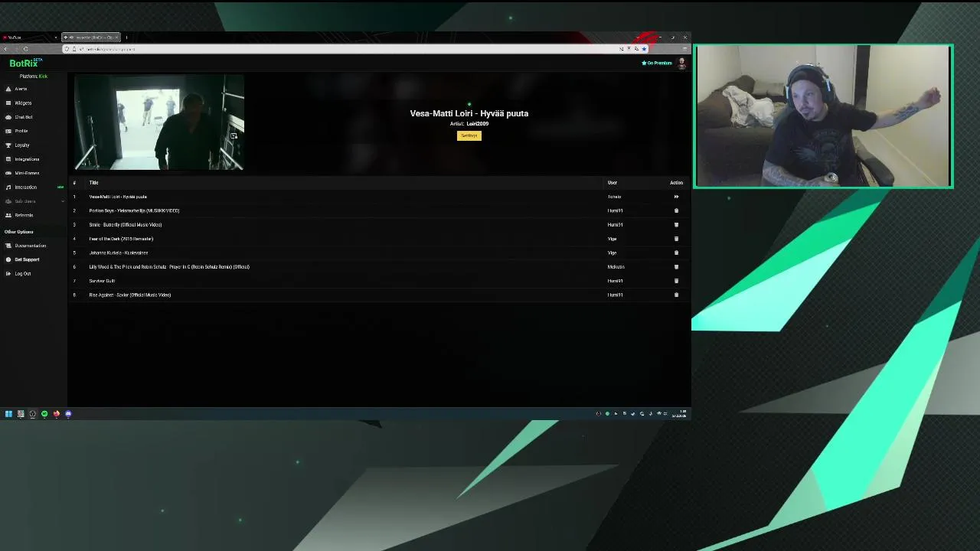
Task: Select the Lily Wood 'Prayer in C' title
Action: tap(169, 267)
